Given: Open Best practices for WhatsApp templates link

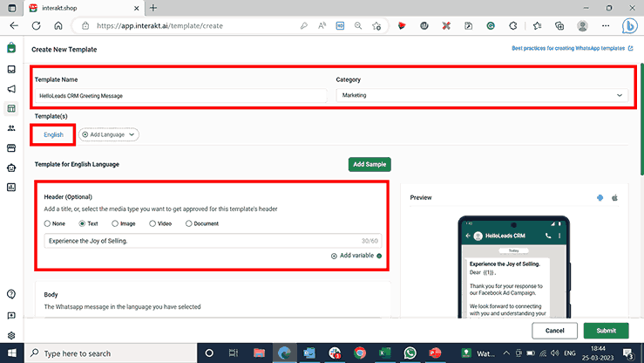Looking at the screenshot, I should pos(573,48).
